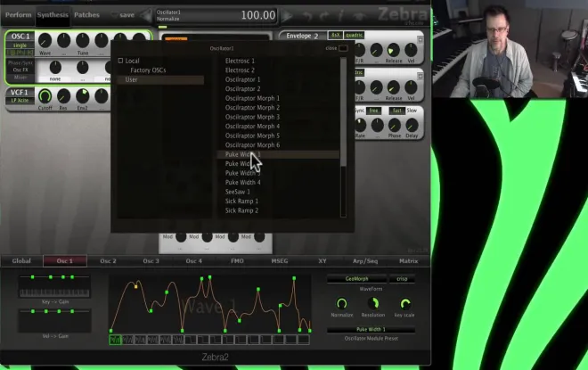Open the FMO tab
Viewport: 588px width, 370px height.
point(237,261)
